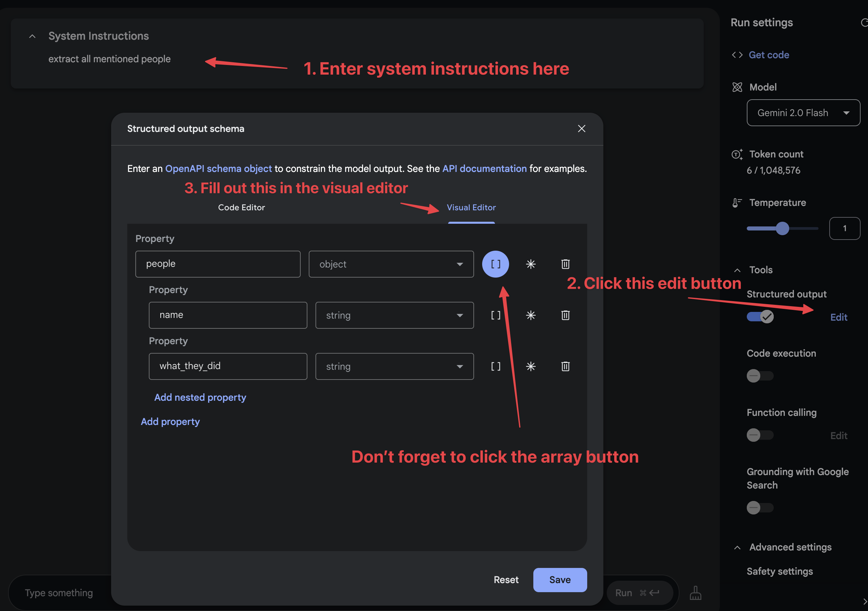Close the Structured output schema dialog
The width and height of the screenshot is (868, 611).
tap(581, 129)
